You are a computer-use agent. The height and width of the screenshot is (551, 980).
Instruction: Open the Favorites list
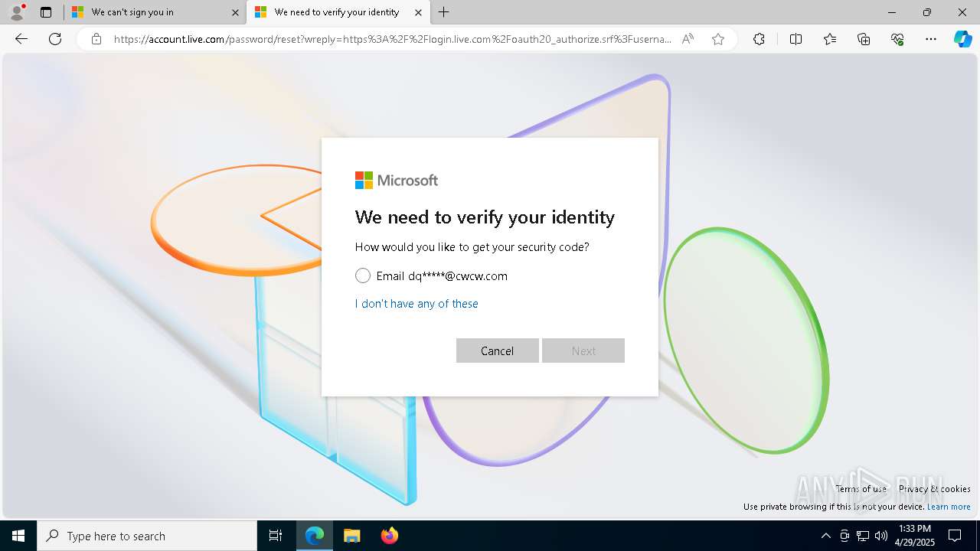click(x=830, y=39)
